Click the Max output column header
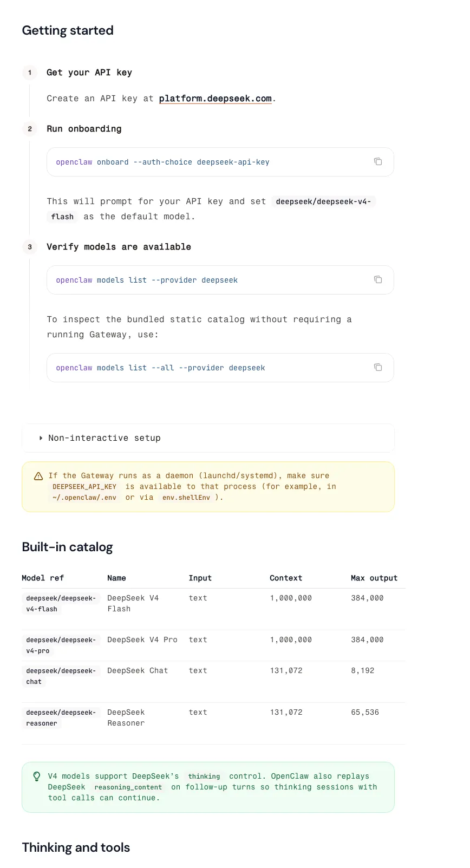Image resolution: width=470 pixels, height=868 pixels. [x=374, y=578]
